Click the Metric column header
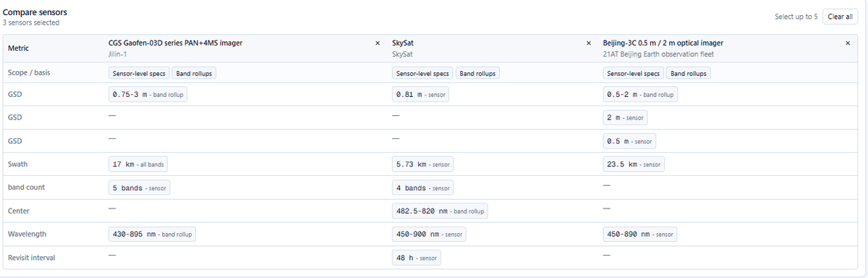This screenshot has height=278, width=868. (x=18, y=49)
